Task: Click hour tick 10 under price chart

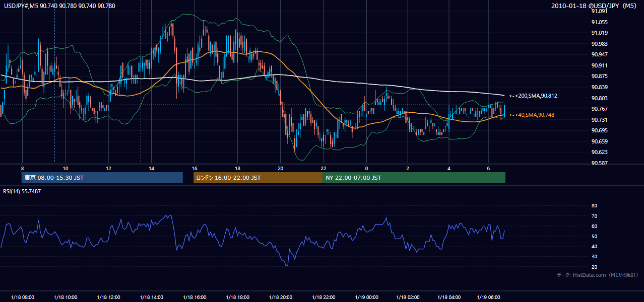Action: pyautogui.click(x=66, y=168)
